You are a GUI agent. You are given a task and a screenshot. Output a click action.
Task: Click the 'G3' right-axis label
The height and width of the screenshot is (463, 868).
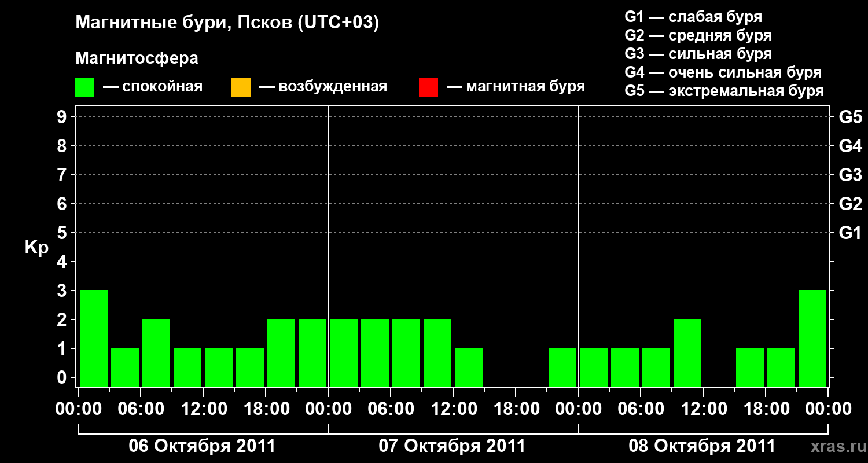click(850, 175)
